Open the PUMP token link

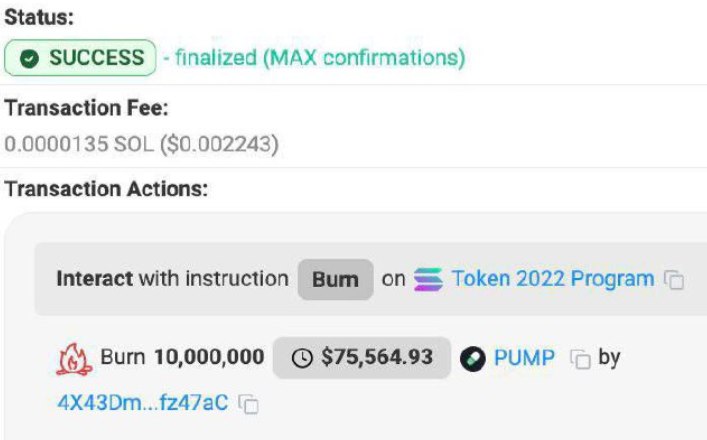[x=524, y=358]
